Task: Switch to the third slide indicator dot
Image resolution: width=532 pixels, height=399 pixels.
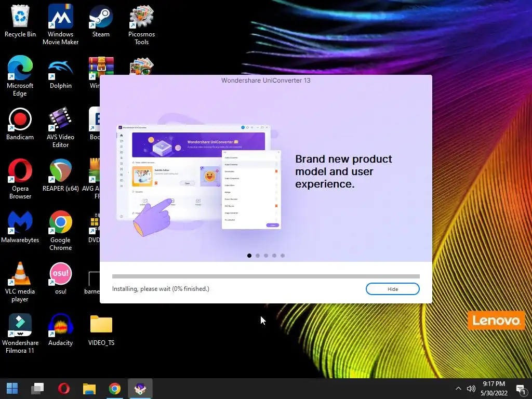Action: [266, 256]
